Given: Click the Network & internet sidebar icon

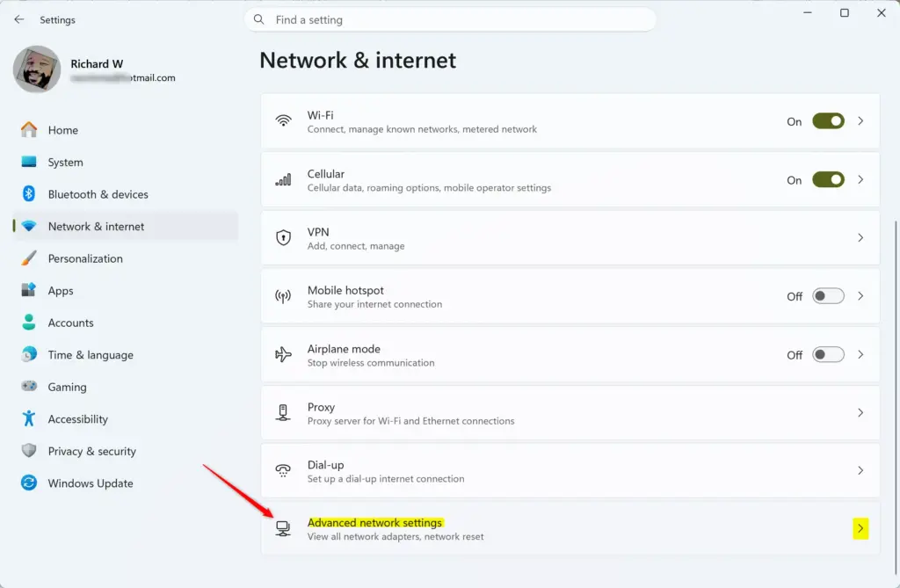Looking at the screenshot, I should [x=29, y=226].
